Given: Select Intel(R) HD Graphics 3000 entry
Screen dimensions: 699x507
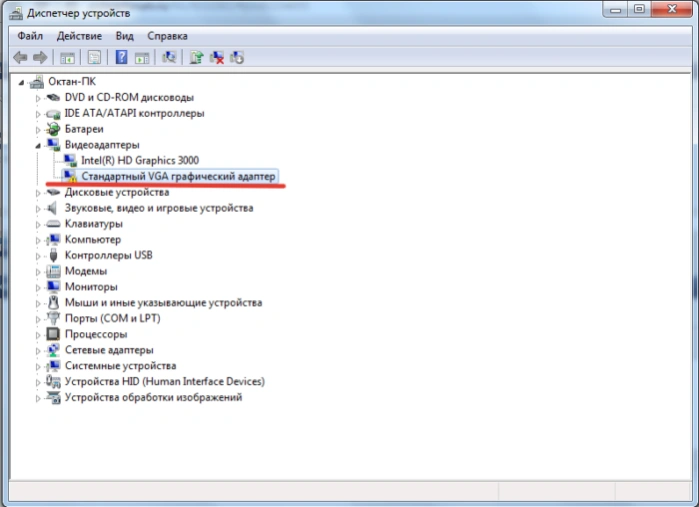Looking at the screenshot, I should (140, 160).
